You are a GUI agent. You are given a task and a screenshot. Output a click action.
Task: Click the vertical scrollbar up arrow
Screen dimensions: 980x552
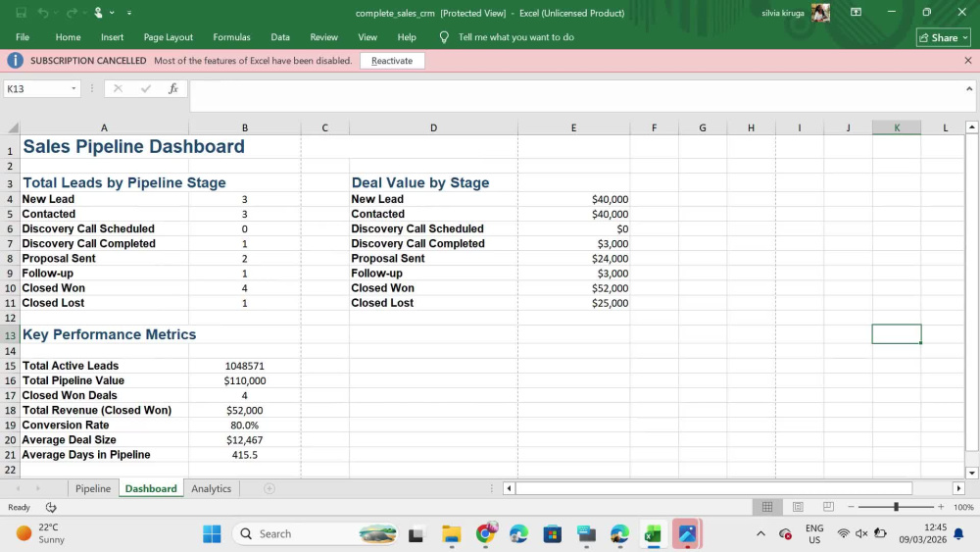(x=972, y=127)
